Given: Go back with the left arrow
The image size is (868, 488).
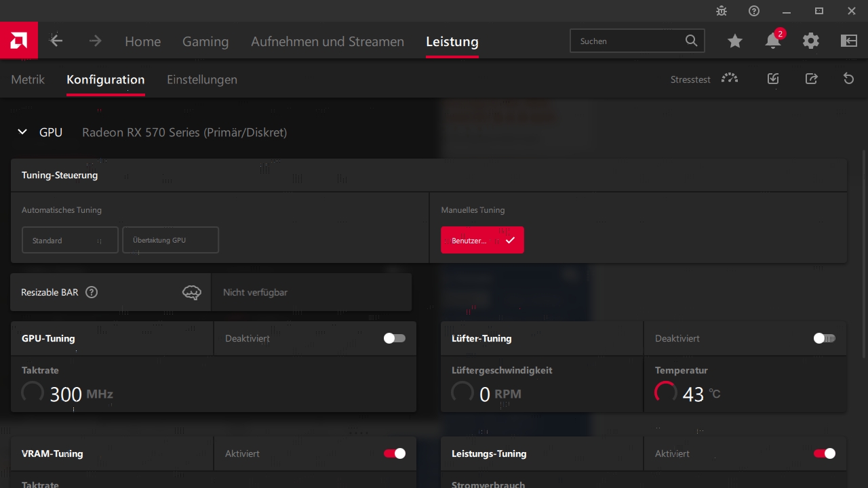Looking at the screenshot, I should 56,41.
